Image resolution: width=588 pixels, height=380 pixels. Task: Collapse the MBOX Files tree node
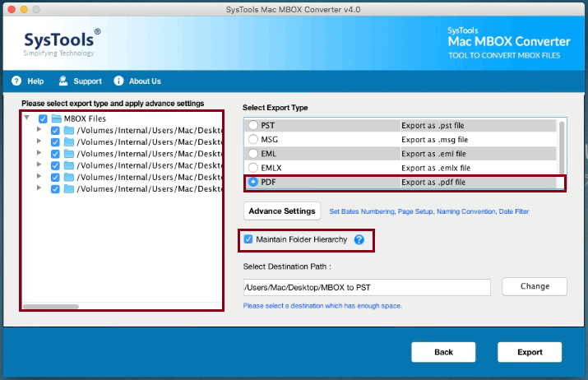(x=27, y=118)
